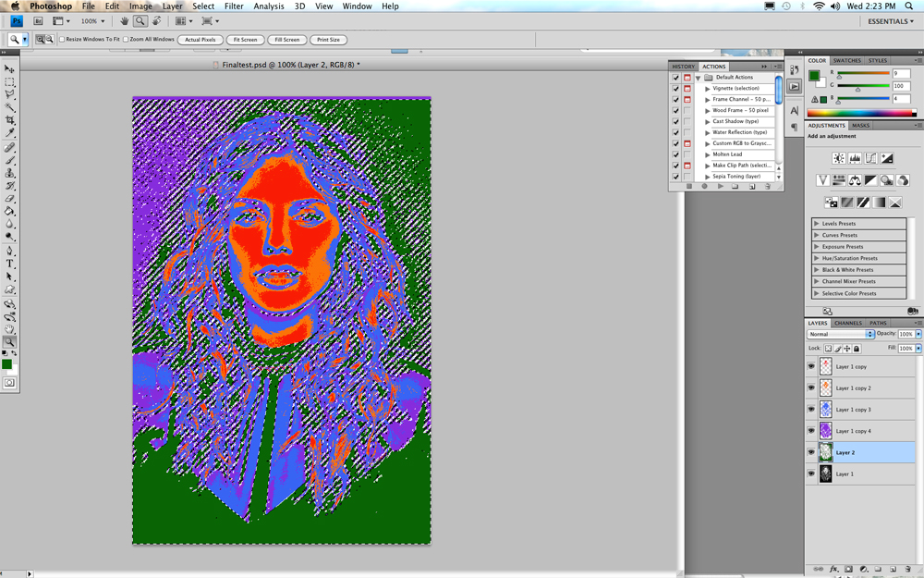Select the Crop tool
This screenshot has width=924, height=578.
click(x=9, y=119)
